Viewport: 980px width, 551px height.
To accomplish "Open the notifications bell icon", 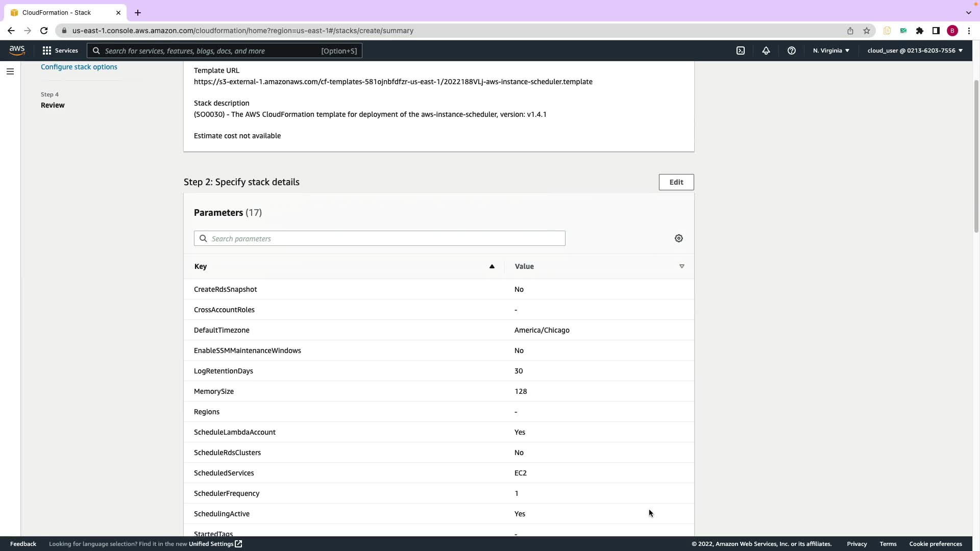I will tap(766, 51).
